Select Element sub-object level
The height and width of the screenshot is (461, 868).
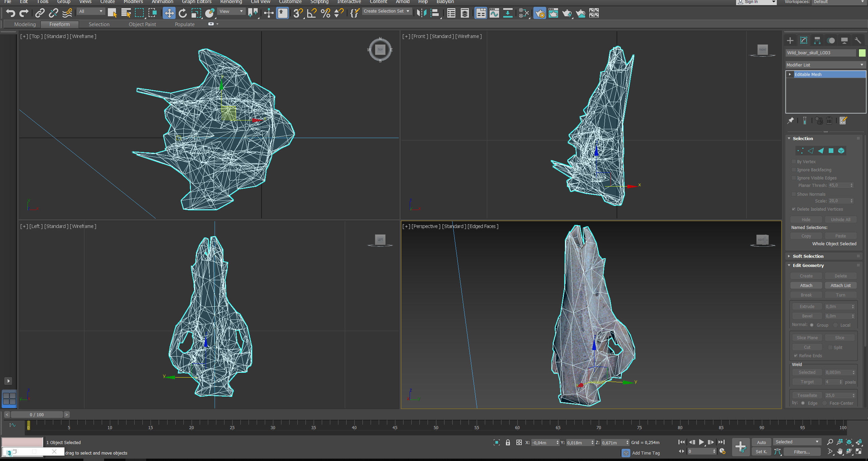[841, 151]
